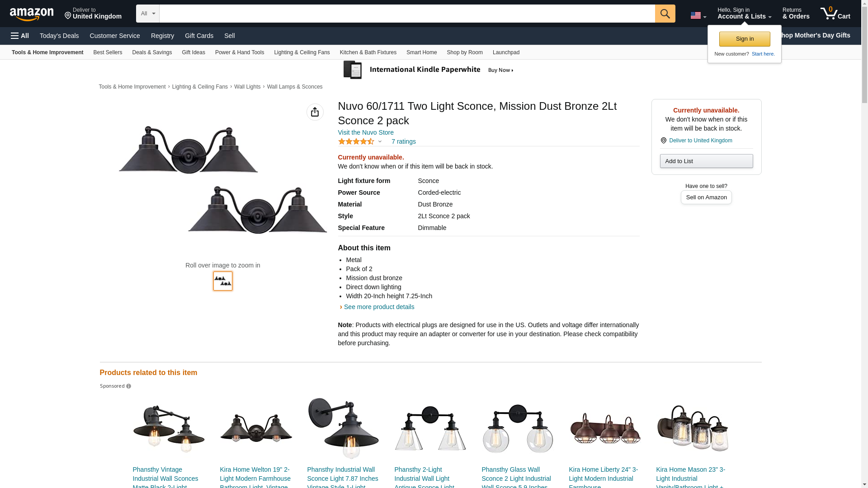Open the Visit the Nuvo Store link
This screenshot has width=868, height=488.
[x=365, y=132]
